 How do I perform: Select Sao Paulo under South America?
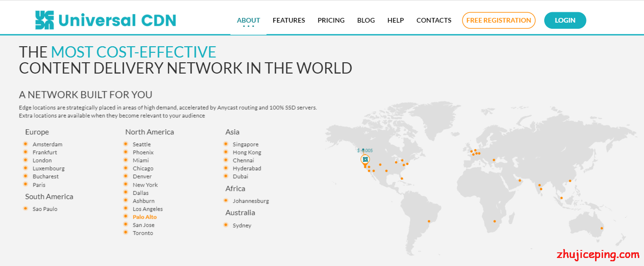(45, 209)
